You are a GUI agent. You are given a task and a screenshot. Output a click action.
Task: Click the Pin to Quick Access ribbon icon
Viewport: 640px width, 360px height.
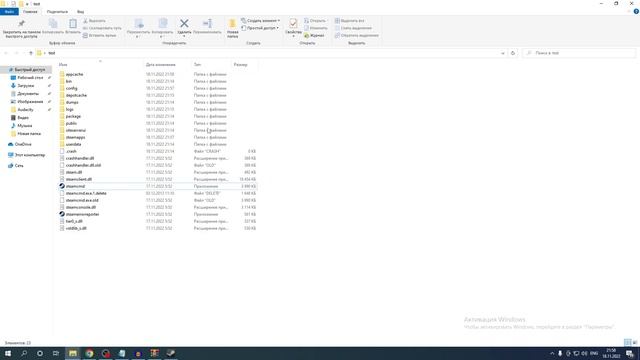point(21,24)
